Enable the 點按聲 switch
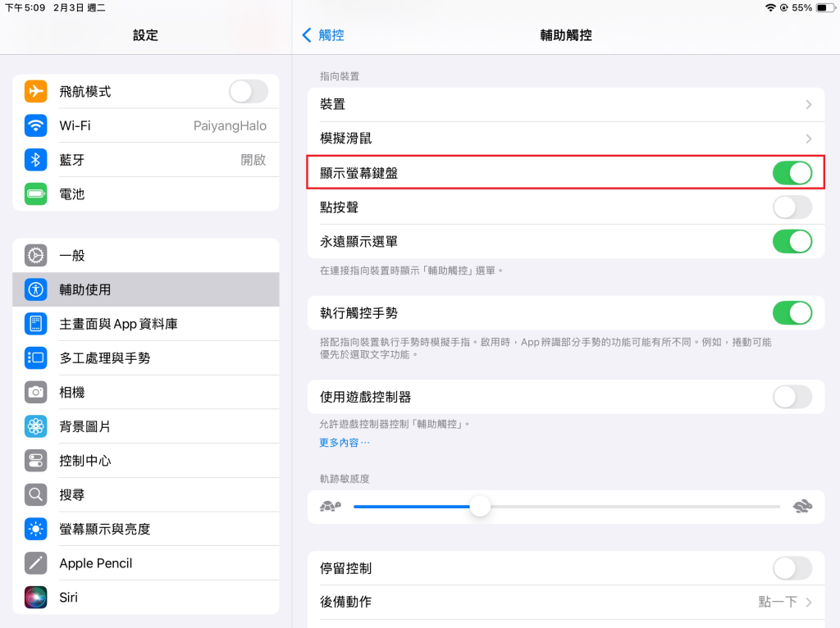 (792, 207)
